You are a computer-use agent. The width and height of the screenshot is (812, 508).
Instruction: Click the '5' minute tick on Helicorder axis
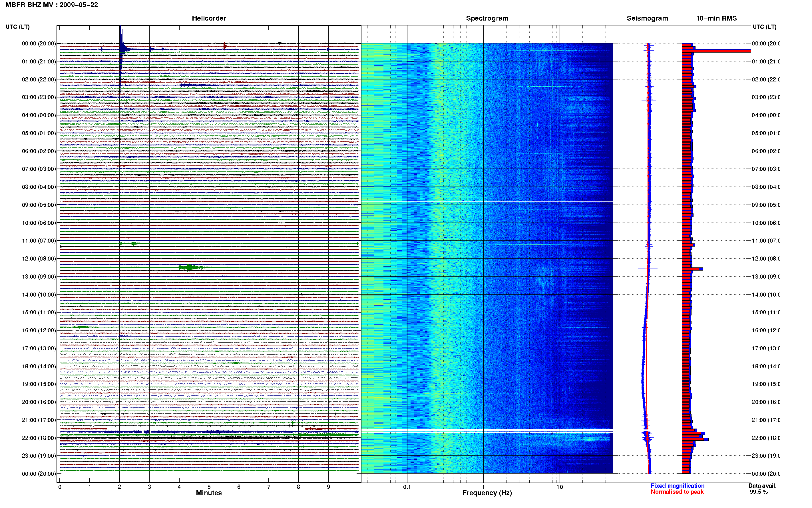[x=209, y=487]
